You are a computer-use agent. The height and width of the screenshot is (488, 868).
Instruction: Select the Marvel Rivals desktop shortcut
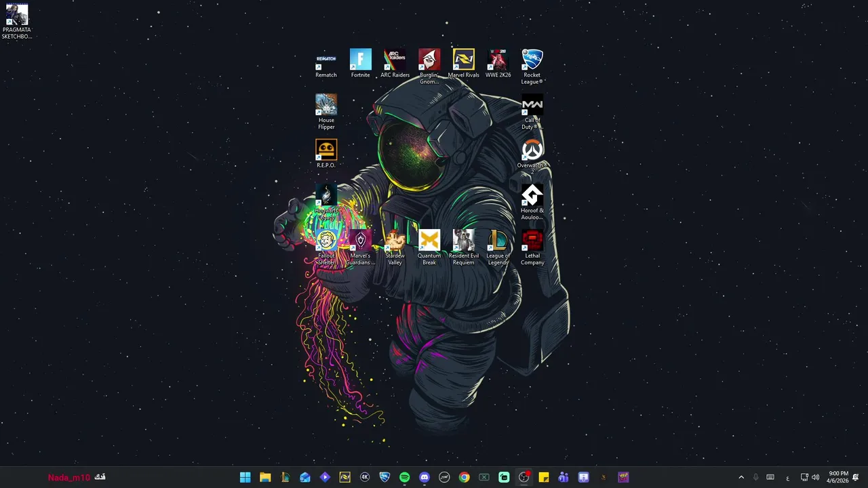coord(464,64)
